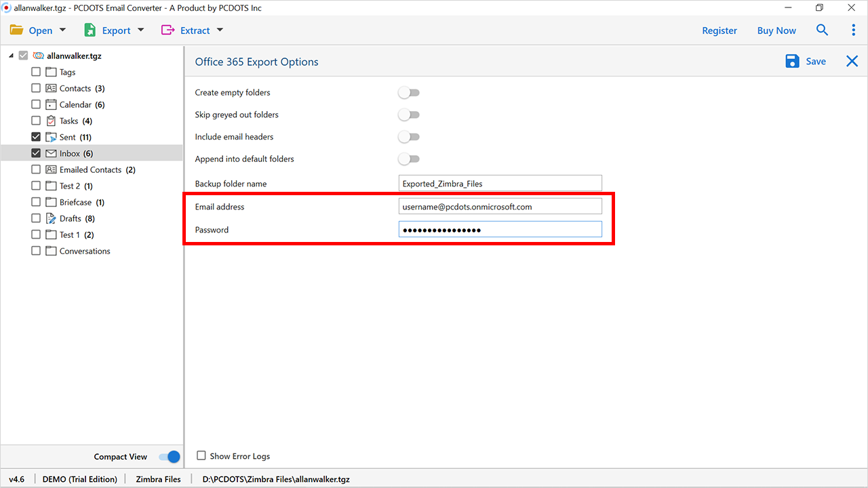
Task: Switch off the Compact View toggle
Action: point(170,457)
